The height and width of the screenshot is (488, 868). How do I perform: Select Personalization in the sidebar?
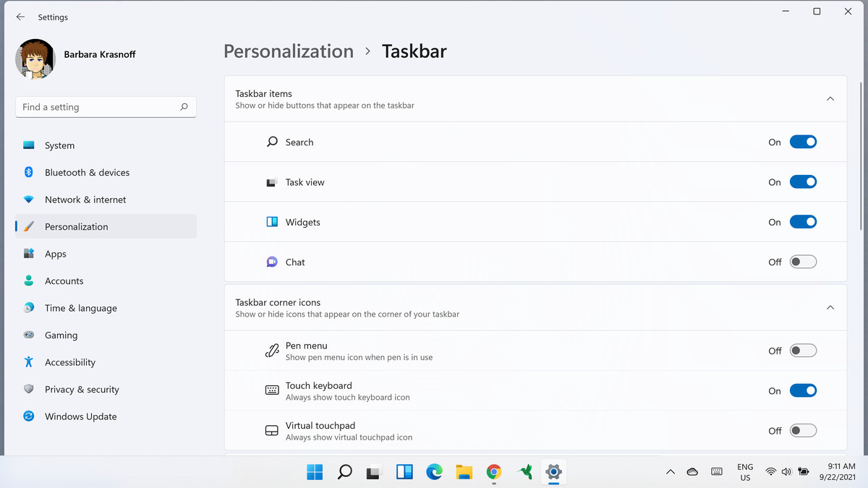click(106, 226)
